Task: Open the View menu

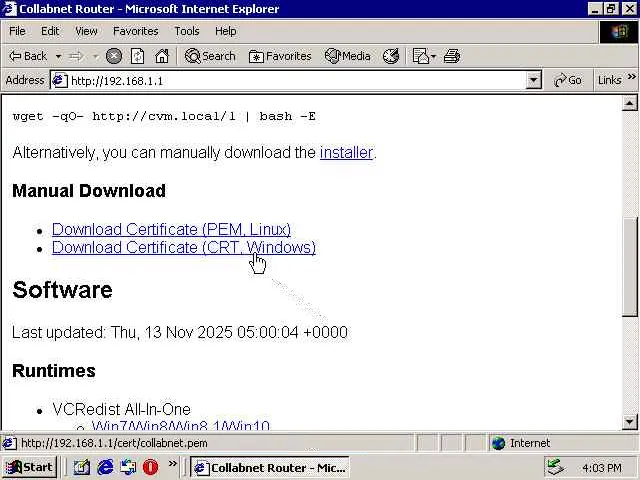Action: pos(86,31)
